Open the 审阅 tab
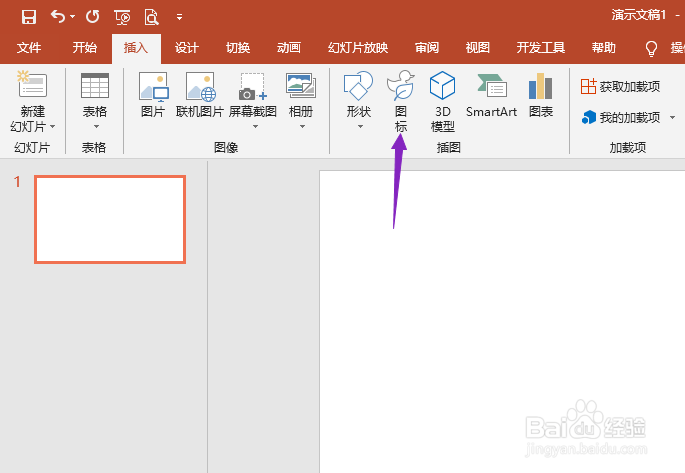This screenshot has height=473, width=685. (427, 47)
